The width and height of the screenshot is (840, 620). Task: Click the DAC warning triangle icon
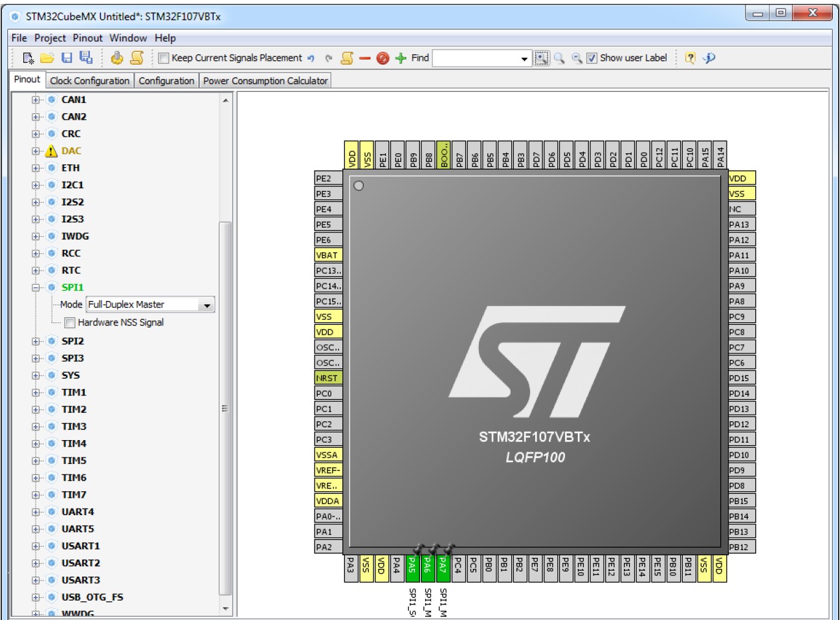[51, 151]
